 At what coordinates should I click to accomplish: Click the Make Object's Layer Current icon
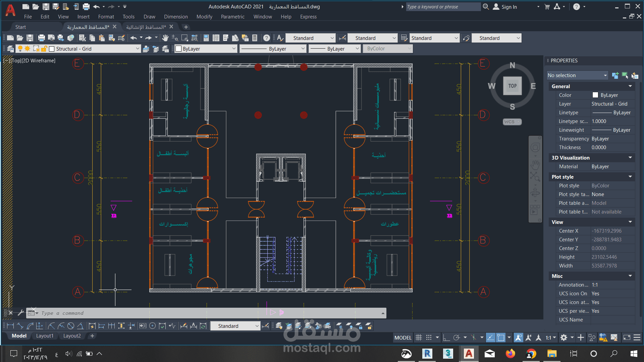(x=146, y=49)
